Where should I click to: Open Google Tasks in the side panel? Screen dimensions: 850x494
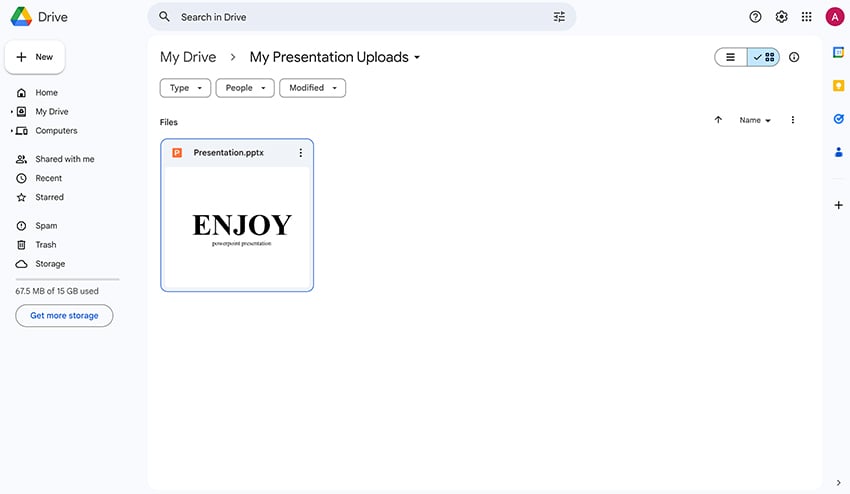[838, 118]
